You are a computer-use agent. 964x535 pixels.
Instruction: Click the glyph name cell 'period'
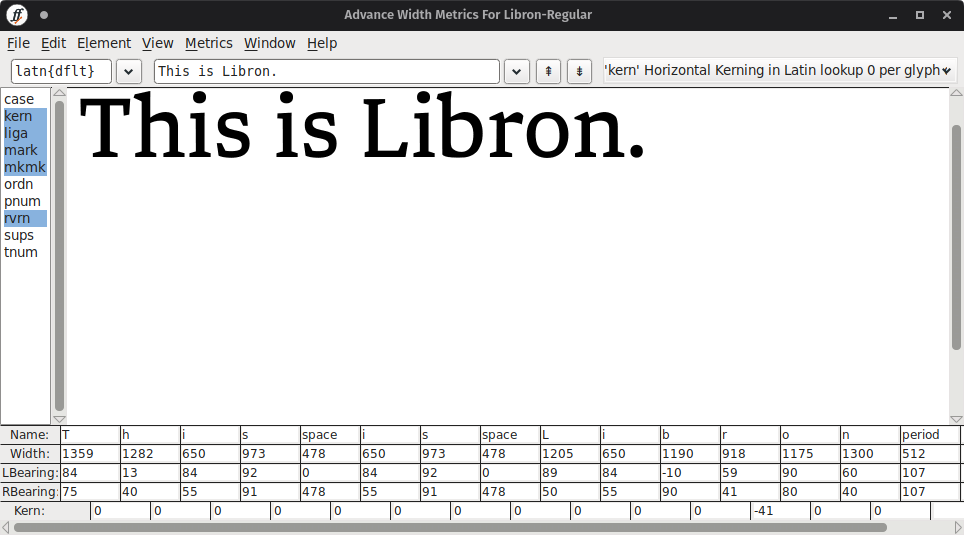(930, 435)
